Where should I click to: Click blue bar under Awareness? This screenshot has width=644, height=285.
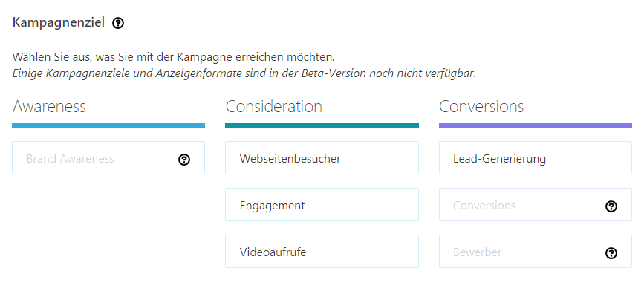(x=108, y=125)
